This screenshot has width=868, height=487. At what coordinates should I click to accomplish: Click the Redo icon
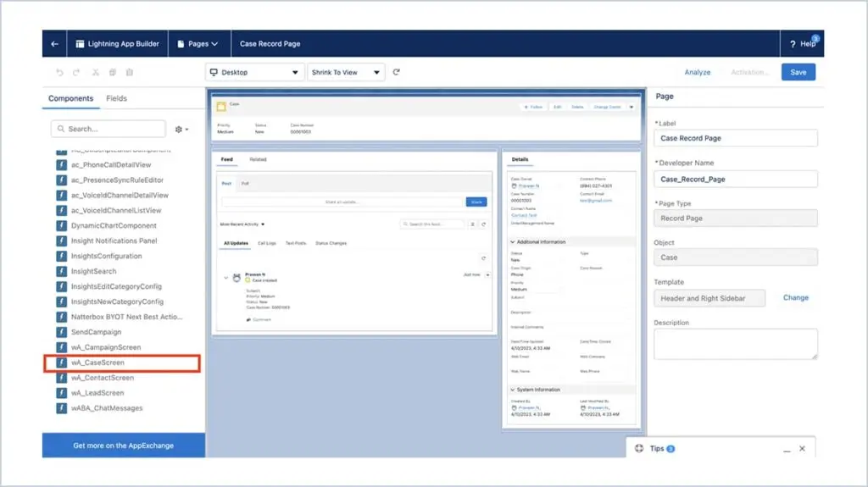pyautogui.click(x=76, y=72)
